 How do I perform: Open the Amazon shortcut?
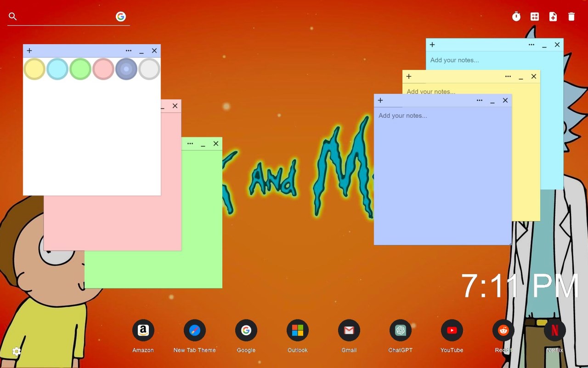(x=143, y=330)
